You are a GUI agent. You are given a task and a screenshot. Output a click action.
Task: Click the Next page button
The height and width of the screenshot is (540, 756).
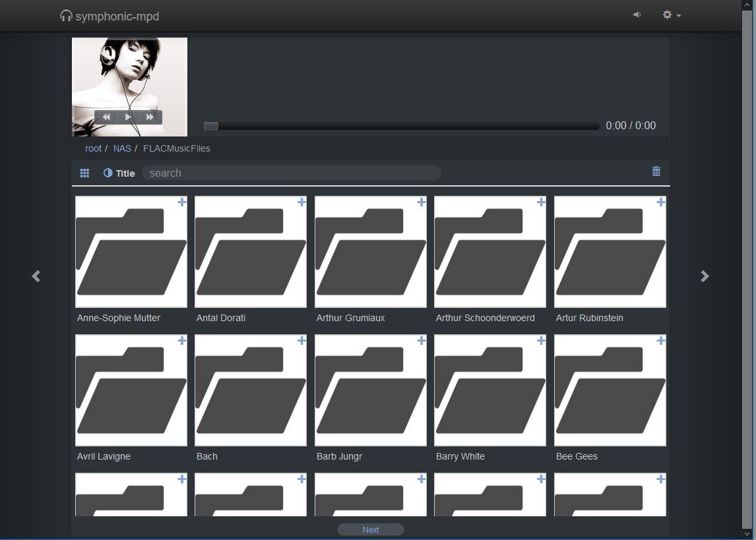[371, 529]
